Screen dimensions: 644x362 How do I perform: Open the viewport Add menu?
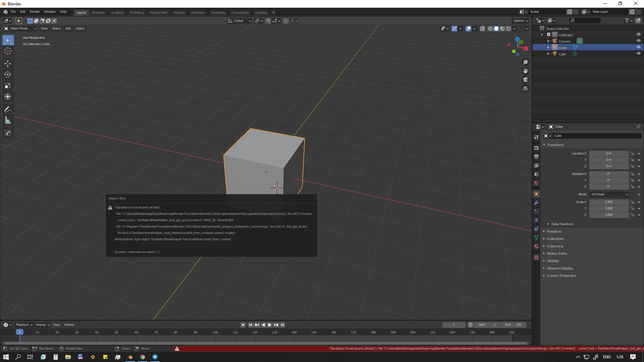tap(68, 28)
